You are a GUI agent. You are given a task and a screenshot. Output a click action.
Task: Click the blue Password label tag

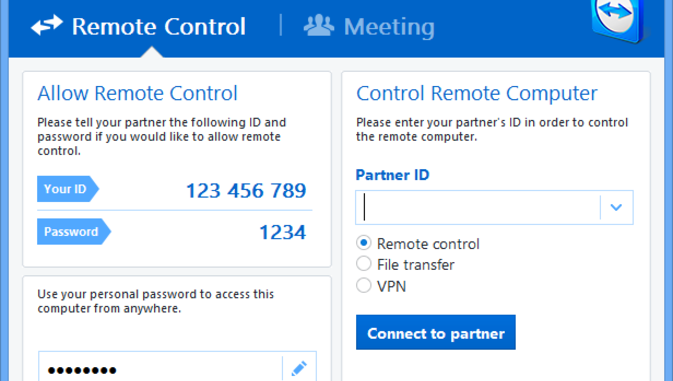click(74, 232)
